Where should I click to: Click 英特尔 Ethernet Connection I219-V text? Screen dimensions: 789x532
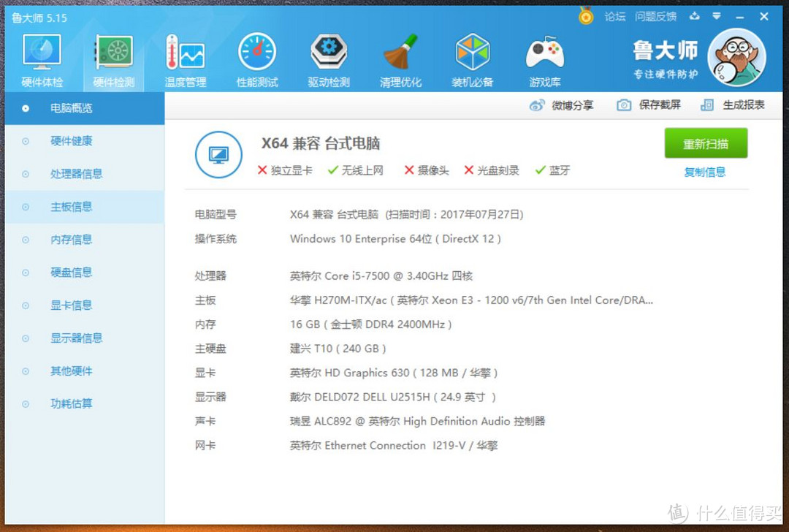click(x=394, y=446)
